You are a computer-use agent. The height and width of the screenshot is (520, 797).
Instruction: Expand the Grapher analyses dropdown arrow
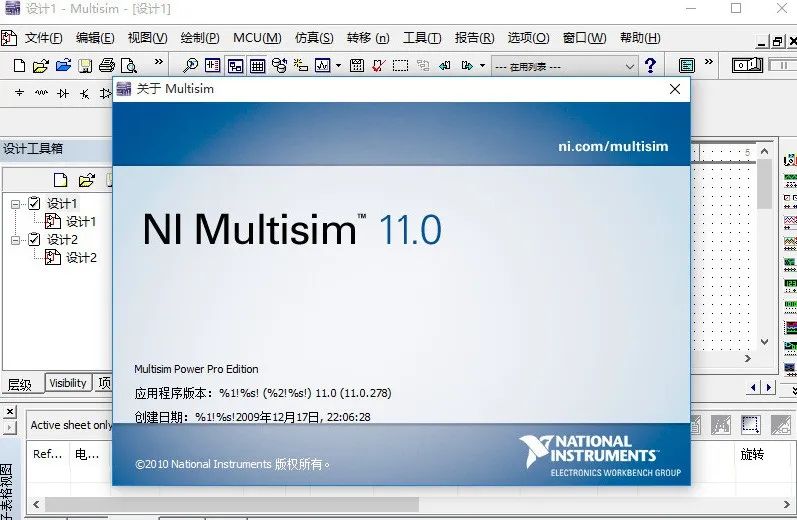click(x=338, y=66)
